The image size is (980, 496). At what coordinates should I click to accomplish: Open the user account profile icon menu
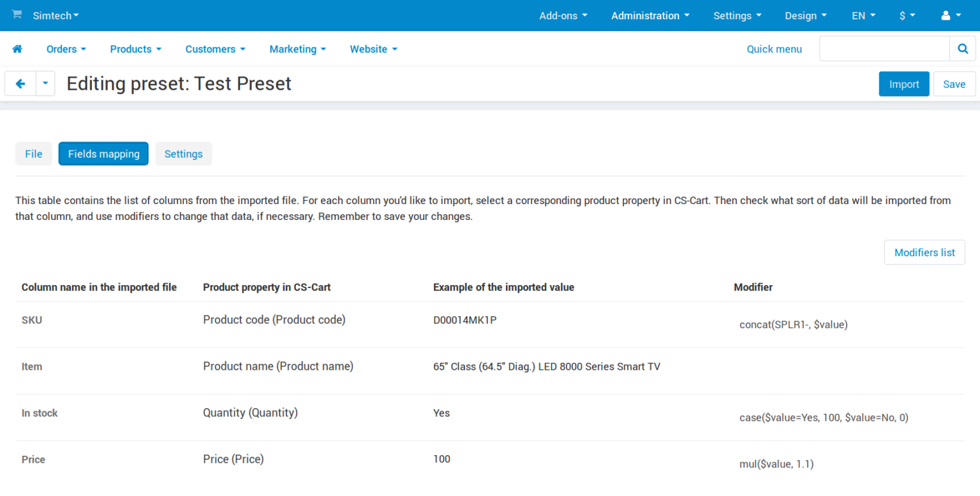click(949, 15)
